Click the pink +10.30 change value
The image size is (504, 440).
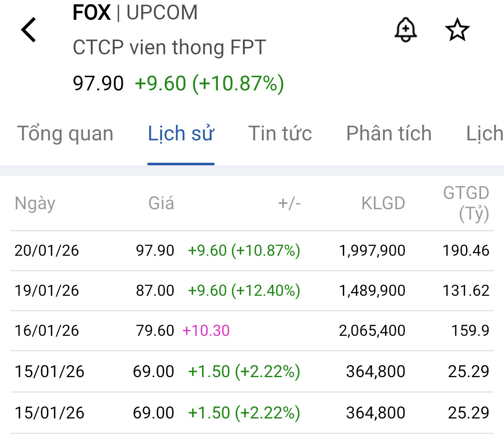[x=206, y=331]
